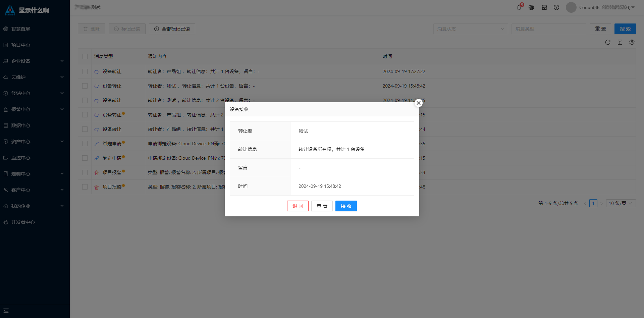Screen dimensions: 644x318
Task: Click the 重置 button
Action: [x=600, y=29]
